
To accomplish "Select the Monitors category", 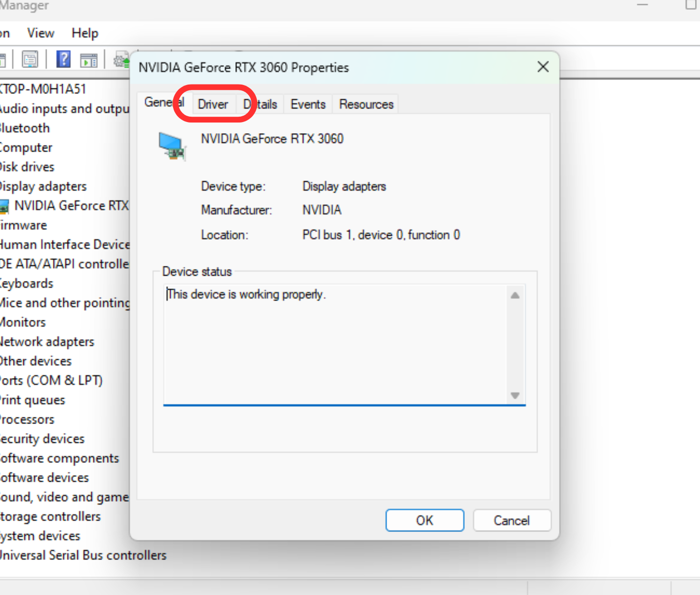I will point(22,322).
